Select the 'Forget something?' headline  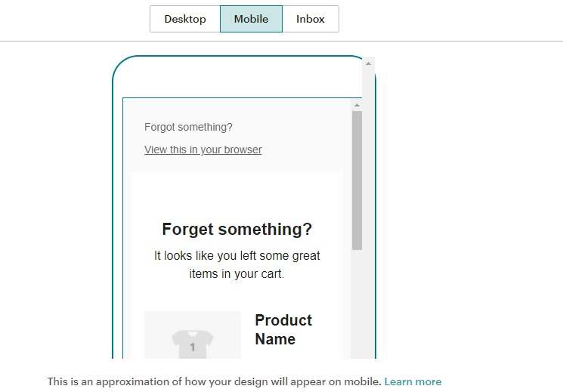237,230
